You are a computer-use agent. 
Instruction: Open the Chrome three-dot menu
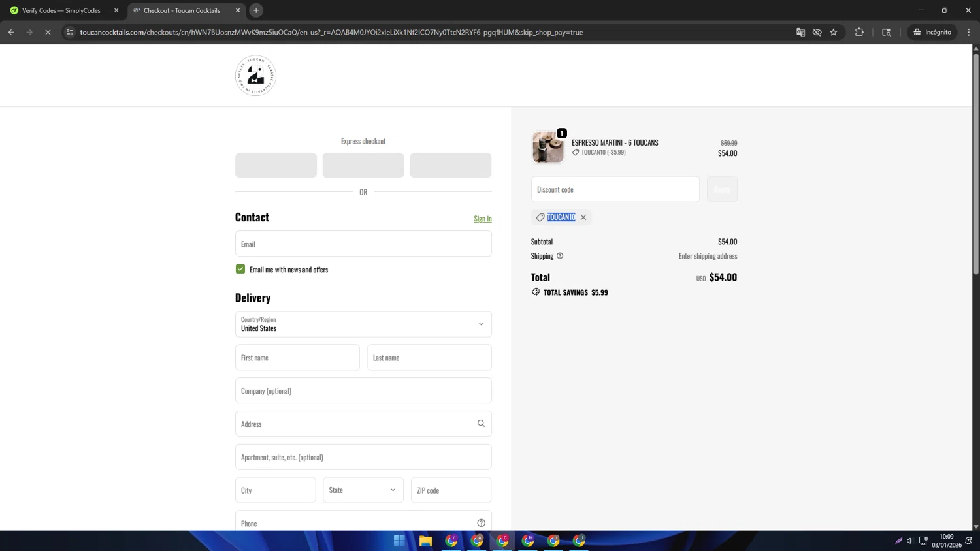pyautogui.click(x=969, y=32)
